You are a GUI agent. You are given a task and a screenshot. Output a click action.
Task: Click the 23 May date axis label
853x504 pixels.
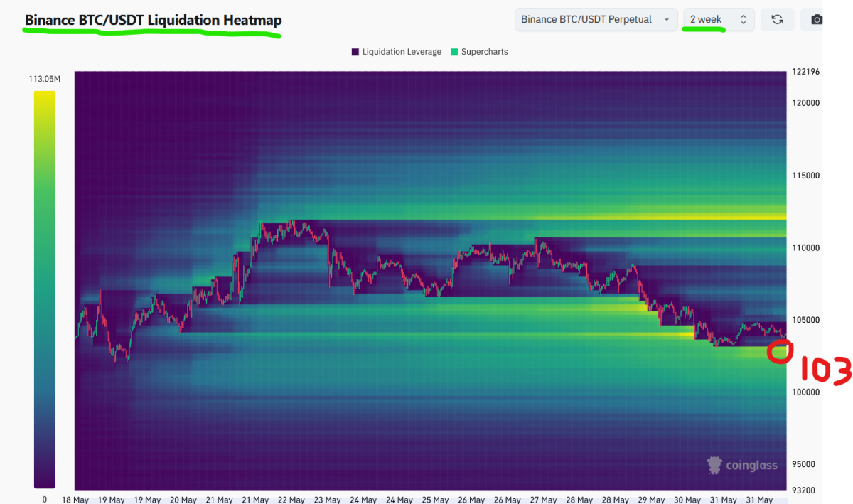[328, 499]
